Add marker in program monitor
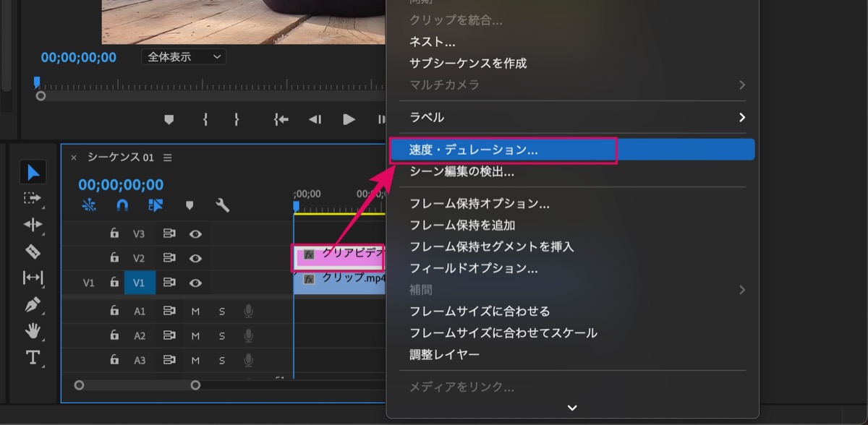The image size is (868, 425). pos(169,120)
